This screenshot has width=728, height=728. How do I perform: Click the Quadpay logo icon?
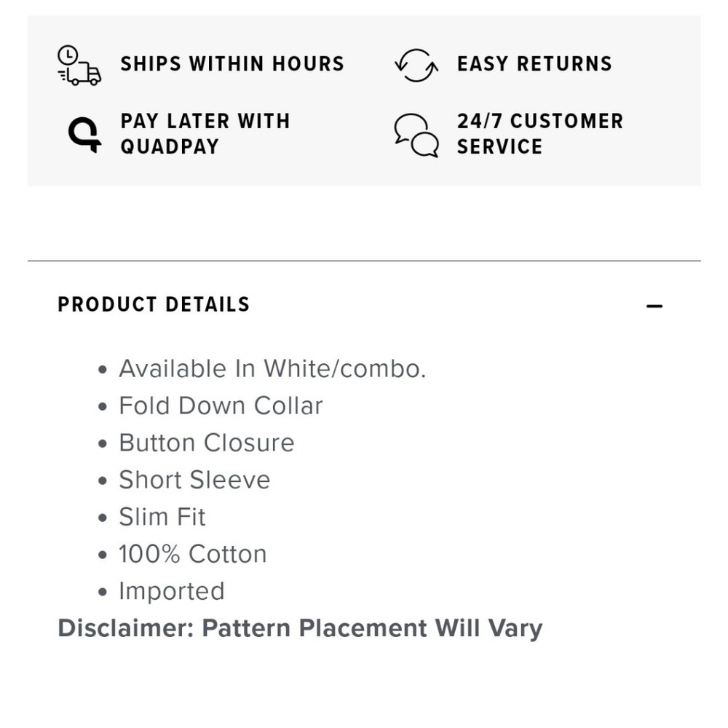click(84, 134)
